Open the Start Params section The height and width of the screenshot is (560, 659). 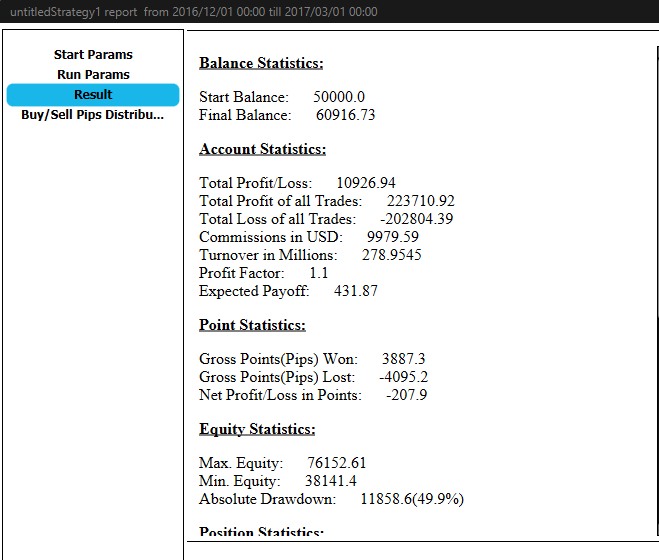coord(93,55)
